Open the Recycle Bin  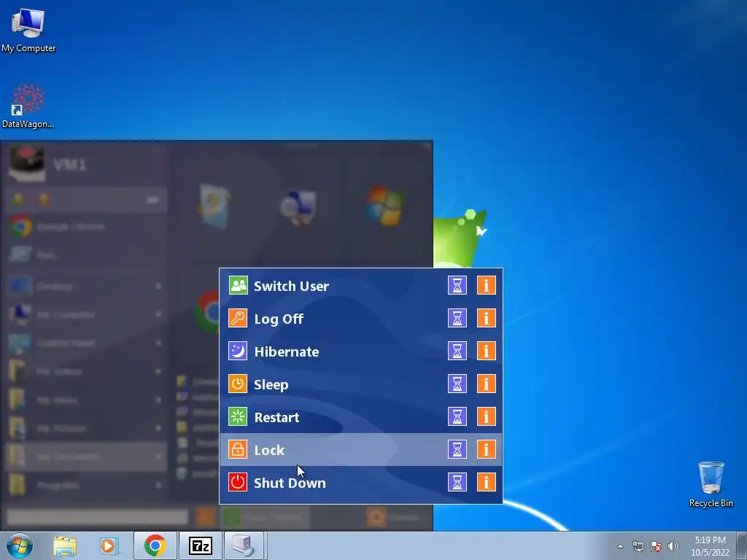(x=711, y=484)
